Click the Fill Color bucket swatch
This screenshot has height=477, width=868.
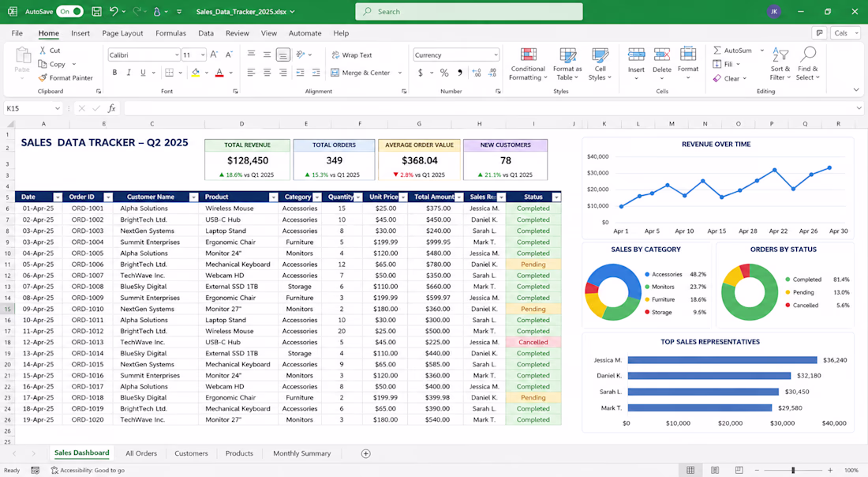pyautogui.click(x=196, y=73)
